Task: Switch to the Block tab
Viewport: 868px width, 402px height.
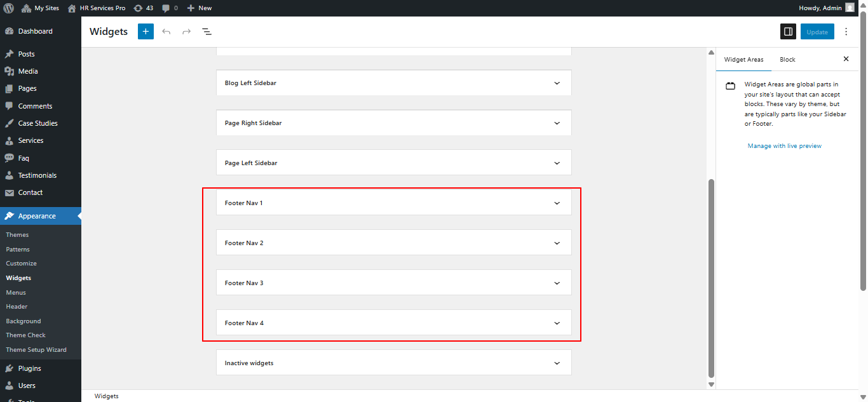Action: (x=787, y=59)
